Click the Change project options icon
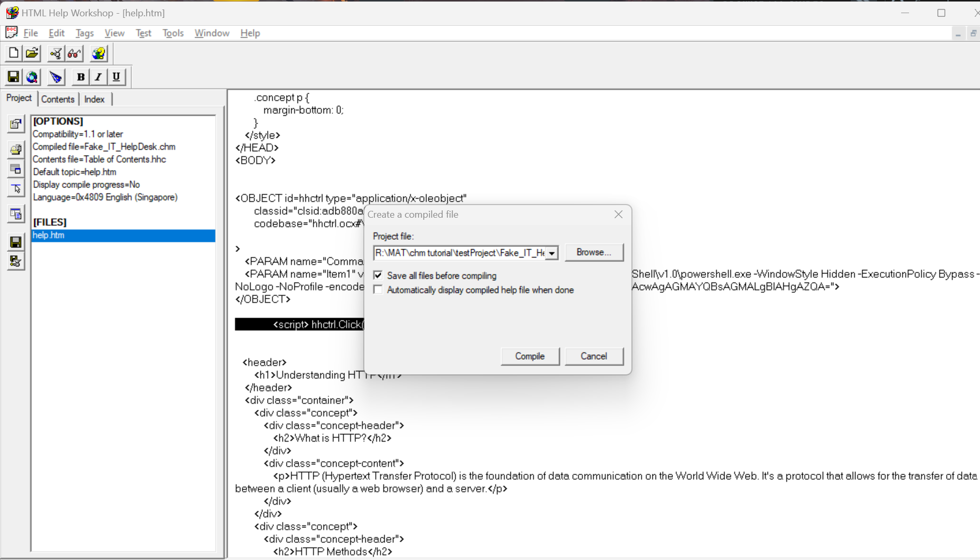The width and height of the screenshot is (980, 560). point(16,124)
